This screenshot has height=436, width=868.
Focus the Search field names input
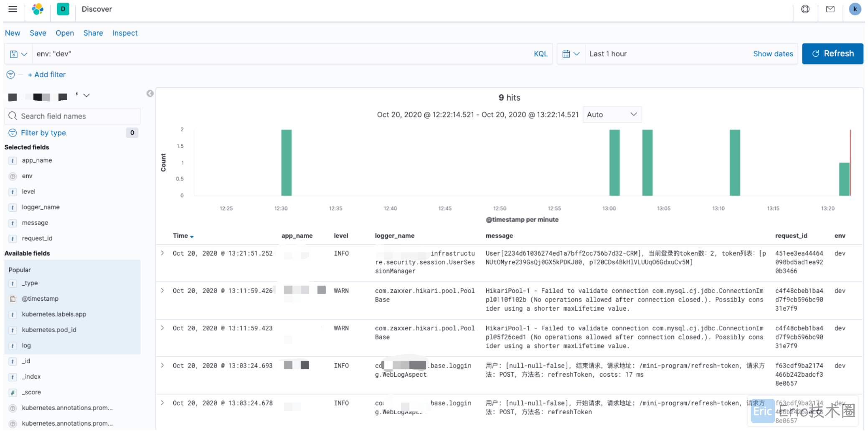tap(73, 116)
